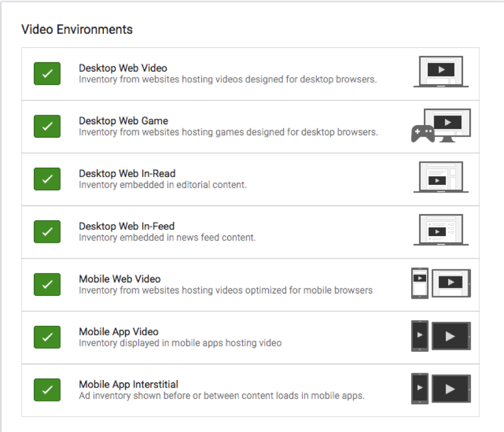Toggle the Desktop Web Game checkbox
The height and width of the screenshot is (432, 504).
(x=47, y=127)
